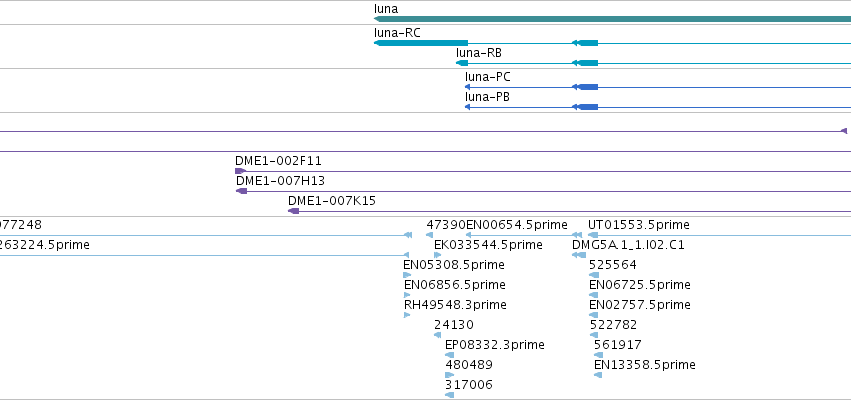This screenshot has height=400, width=851.
Task: Click the luna-PC protein feature arrow
Action: pyautogui.click(x=467, y=87)
